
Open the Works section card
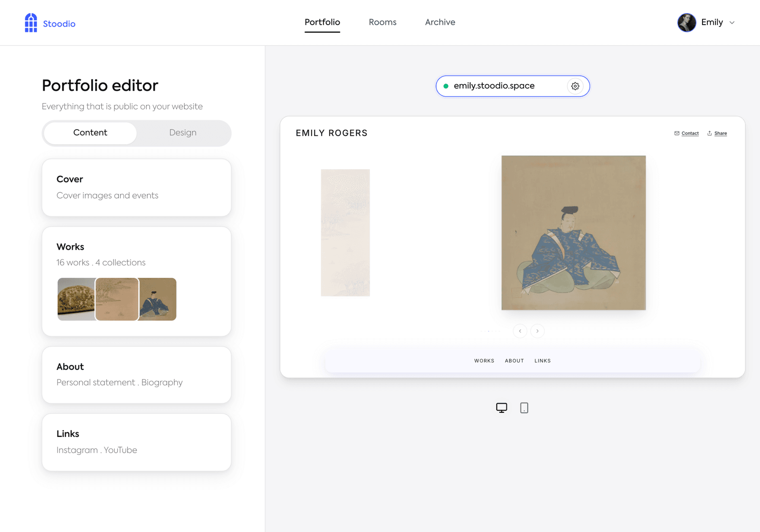tap(136, 281)
